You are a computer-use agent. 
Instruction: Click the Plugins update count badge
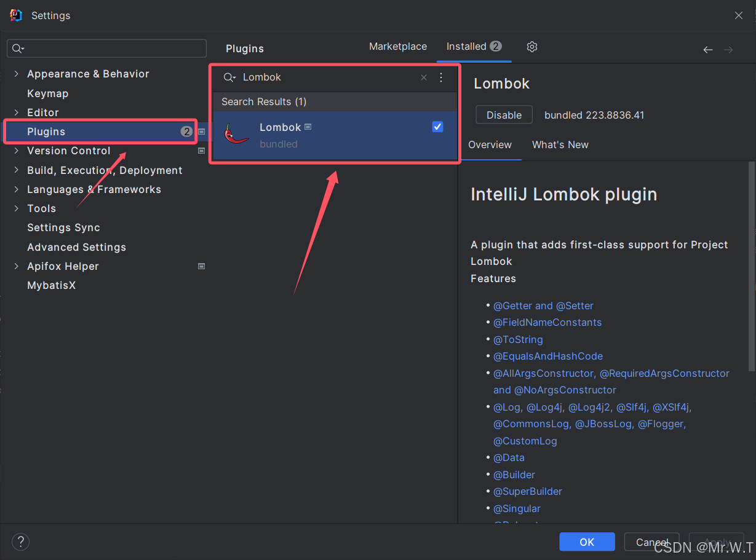pyautogui.click(x=186, y=132)
